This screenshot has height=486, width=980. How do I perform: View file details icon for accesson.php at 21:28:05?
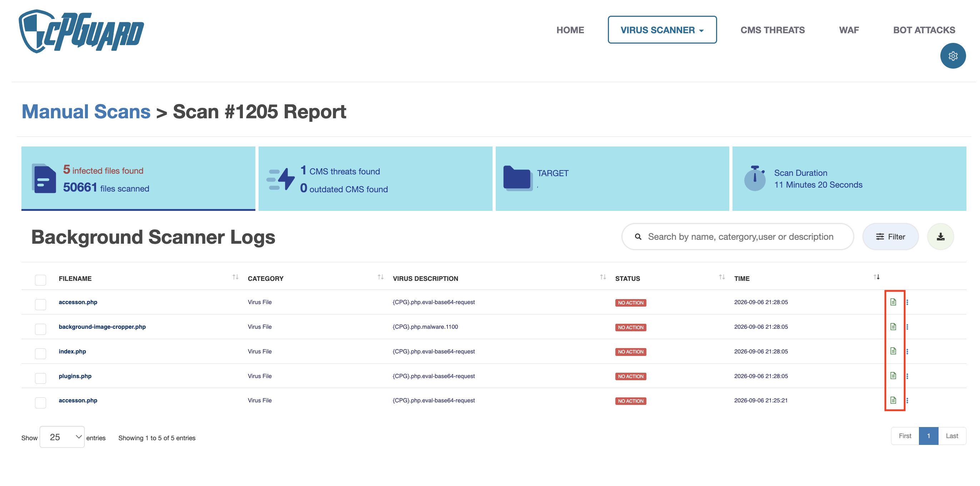point(893,302)
